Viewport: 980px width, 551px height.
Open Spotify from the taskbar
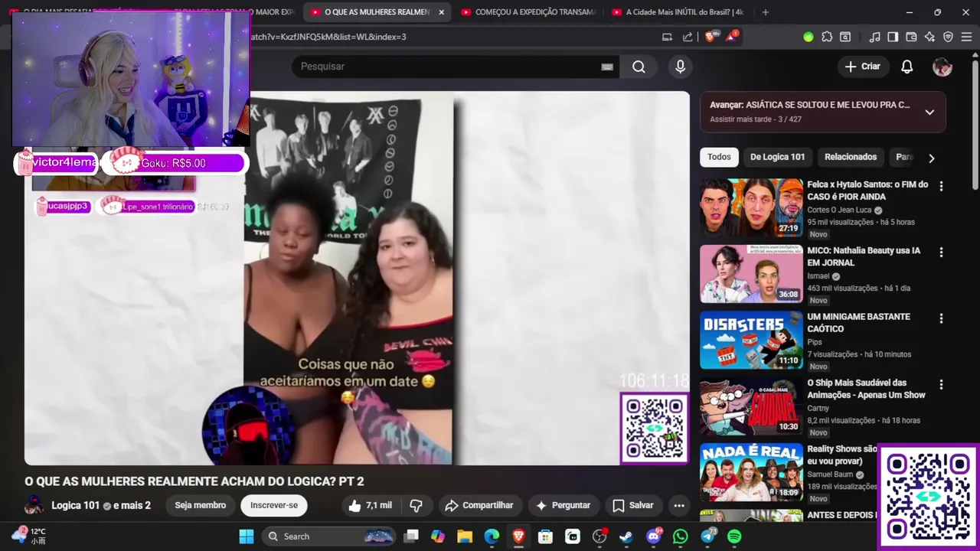[734, 536]
